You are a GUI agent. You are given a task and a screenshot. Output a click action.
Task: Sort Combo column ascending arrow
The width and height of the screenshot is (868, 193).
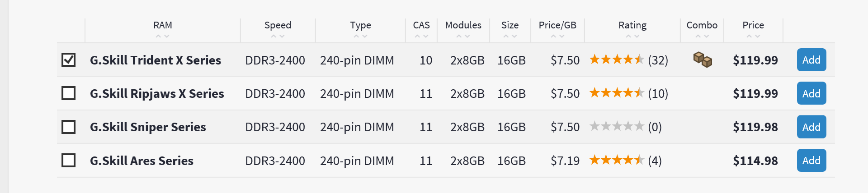(698, 36)
